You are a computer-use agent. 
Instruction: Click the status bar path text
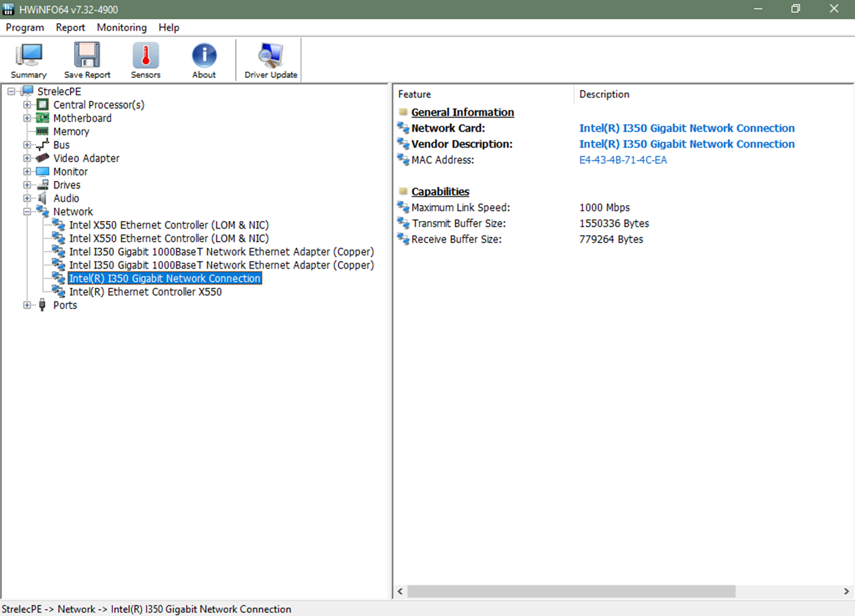[148, 609]
